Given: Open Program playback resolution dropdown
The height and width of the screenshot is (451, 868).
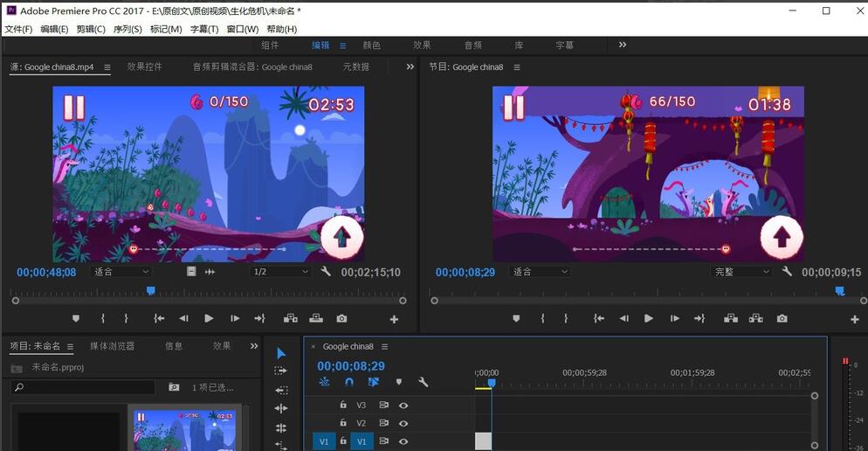Looking at the screenshot, I should (741, 272).
